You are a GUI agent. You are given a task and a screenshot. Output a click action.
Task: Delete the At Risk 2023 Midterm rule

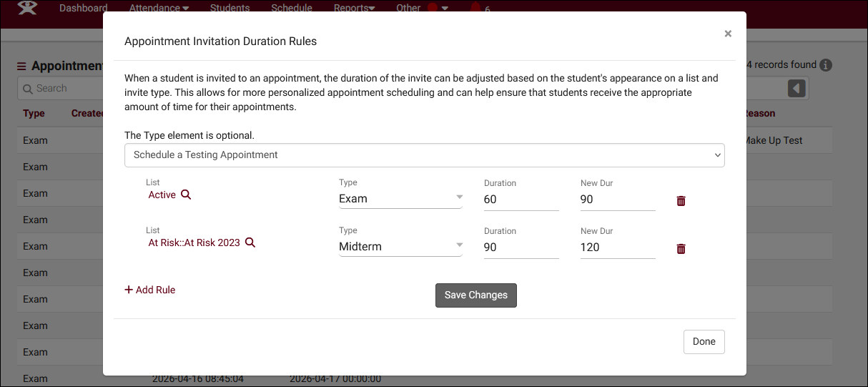pyautogui.click(x=681, y=249)
